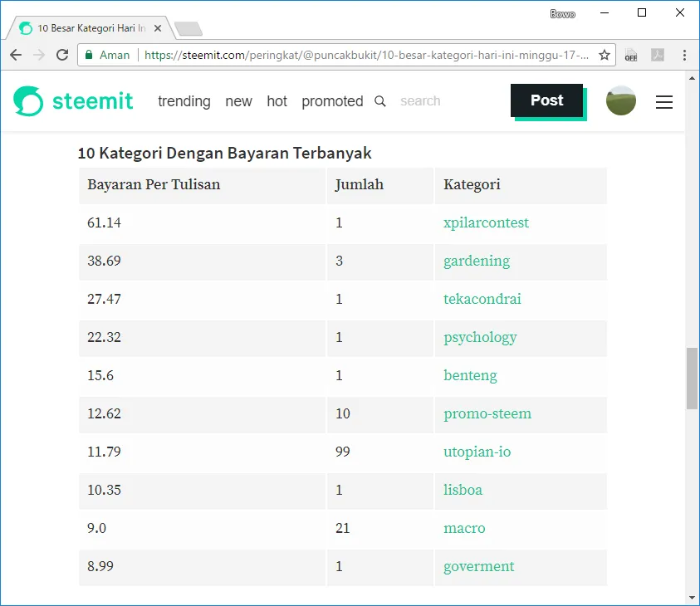
Task: Open the hamburger menu on Steemit
Action: [x=663, y=102]
